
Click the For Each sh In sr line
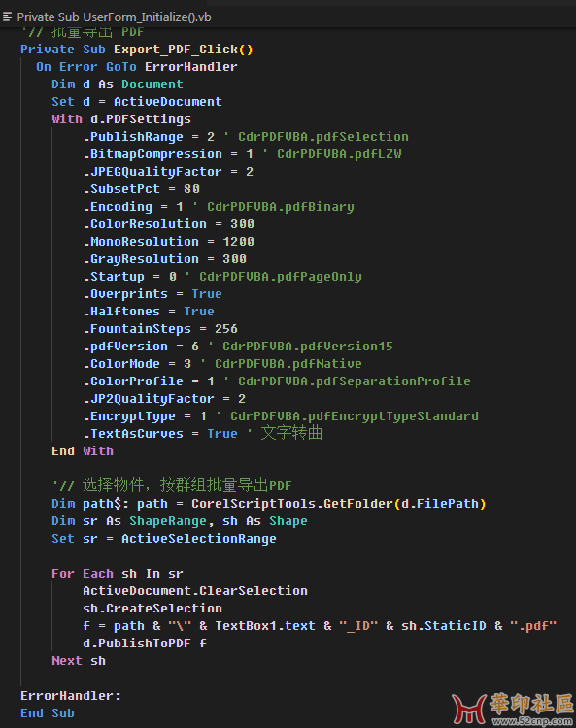(118, 574)
